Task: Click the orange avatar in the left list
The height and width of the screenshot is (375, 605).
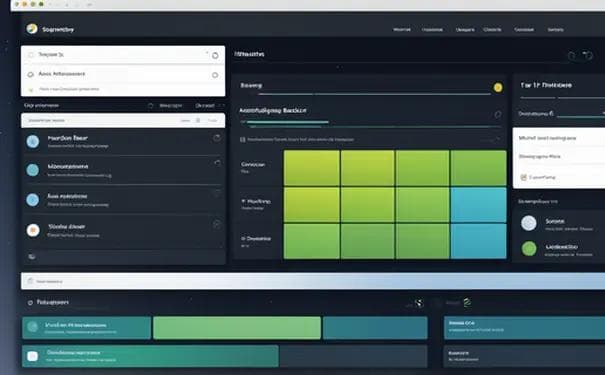Action: (33, 230)
